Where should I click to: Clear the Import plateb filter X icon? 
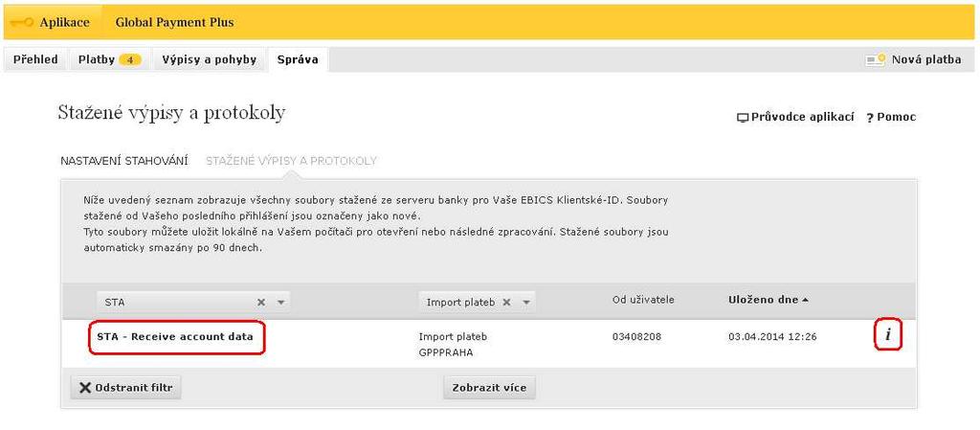(x=507, y=302)
